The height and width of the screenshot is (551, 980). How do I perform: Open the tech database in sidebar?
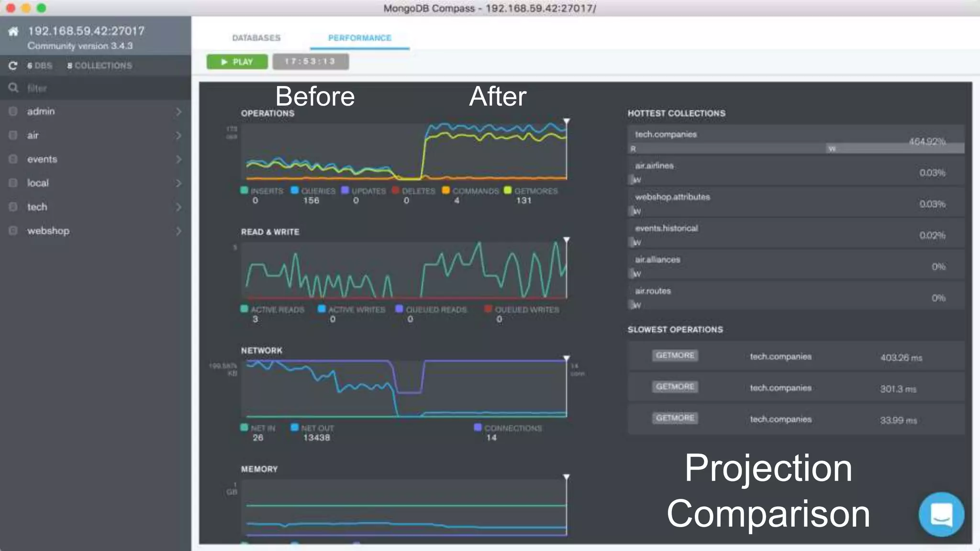pyautogui.click(x=37, y=207)
